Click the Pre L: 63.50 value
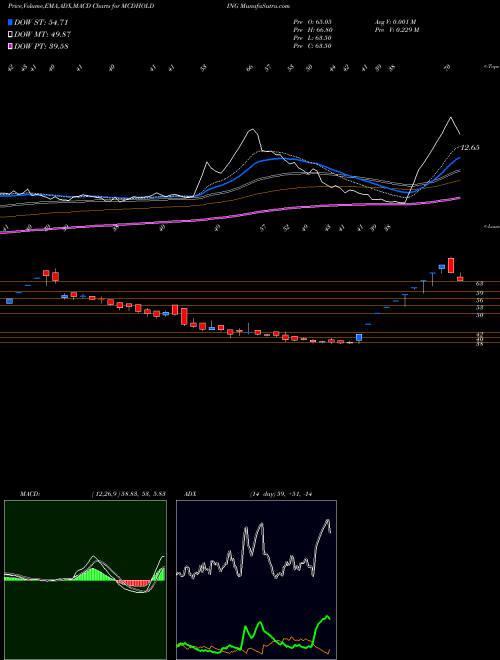The width and height of the screenshot is (500, 660). (312, 38)
